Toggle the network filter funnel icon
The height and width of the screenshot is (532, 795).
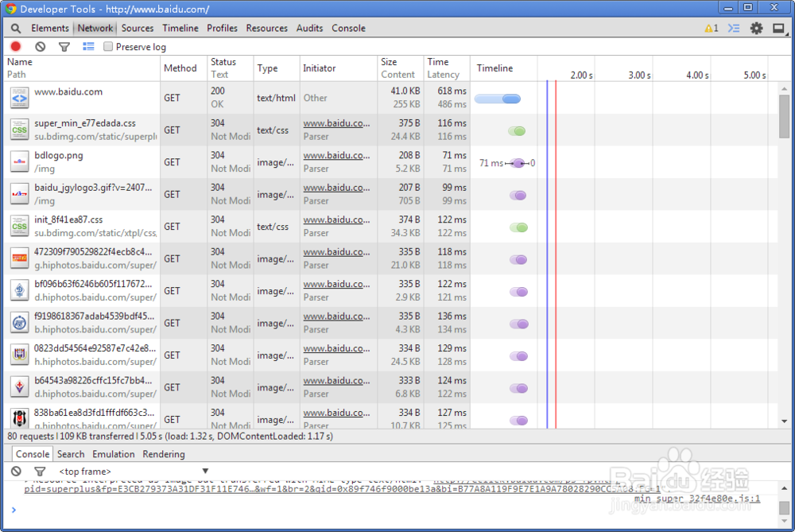(64, 47)
